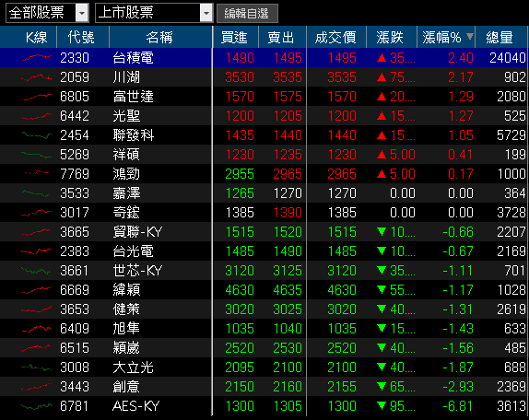Open K-line mini chart for AES-KY
The height and width of the screenshot is (420, 529).
pos(37,406)
